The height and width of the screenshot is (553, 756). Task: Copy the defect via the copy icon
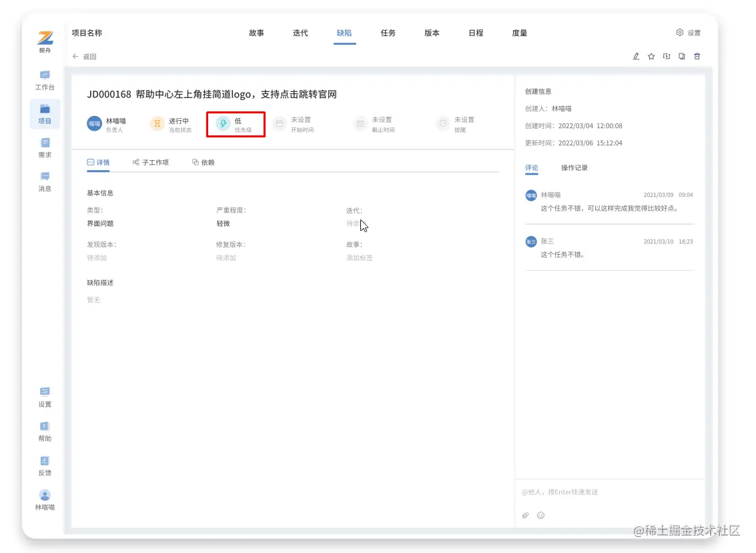pyautogui.click(x=682, y=57)
